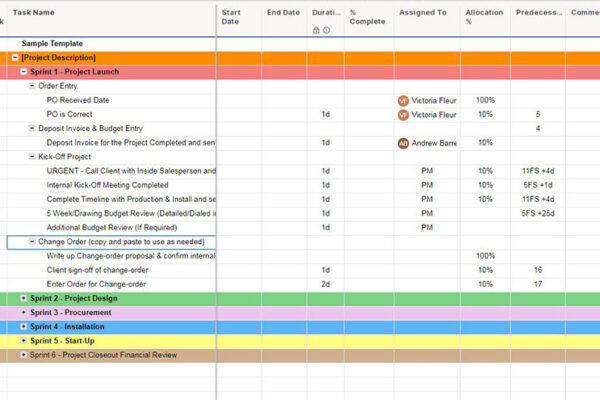This screenshot has height=400, width=600.
Task: Select the PO is Correct task
Action: [69, 114]
